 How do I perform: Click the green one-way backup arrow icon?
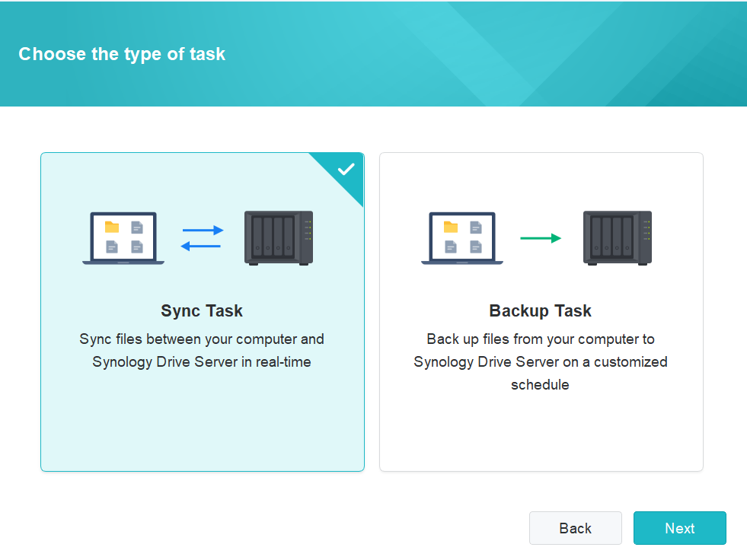[541, 238]
